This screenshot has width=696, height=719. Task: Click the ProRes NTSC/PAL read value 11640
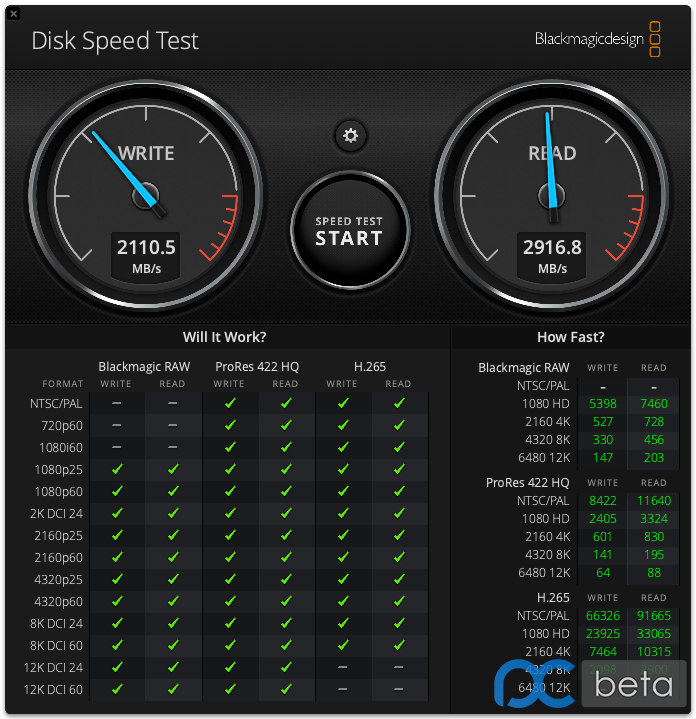tap(653, 500)
